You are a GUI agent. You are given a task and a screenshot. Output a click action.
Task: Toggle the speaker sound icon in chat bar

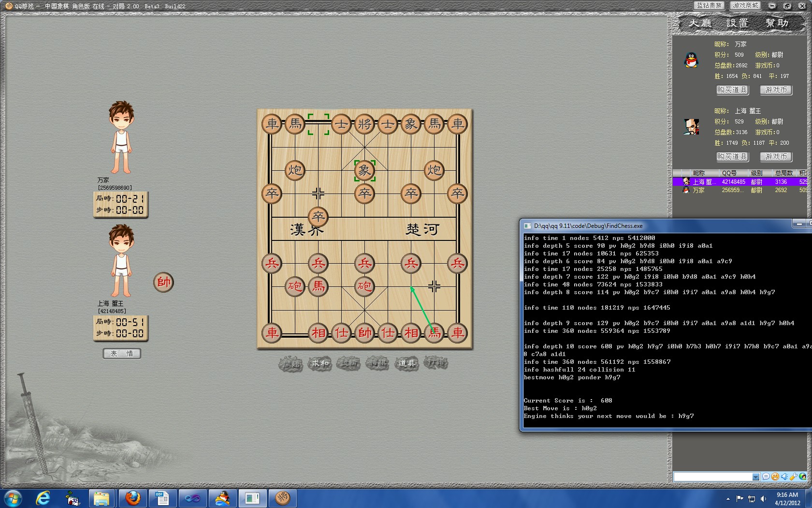[784, 477]
